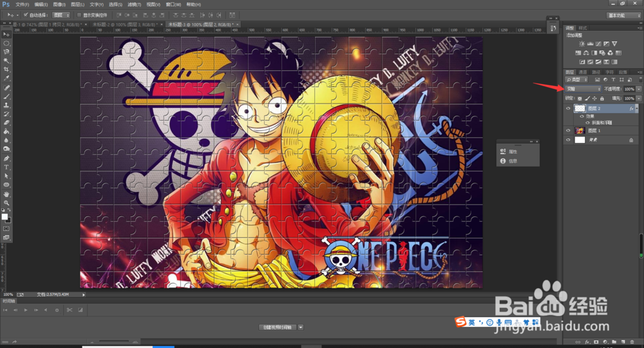This screenshot has height=348, width=644.
Task: Enable the 显示变换控件 checkbox
Action: [x=79, y=15]
